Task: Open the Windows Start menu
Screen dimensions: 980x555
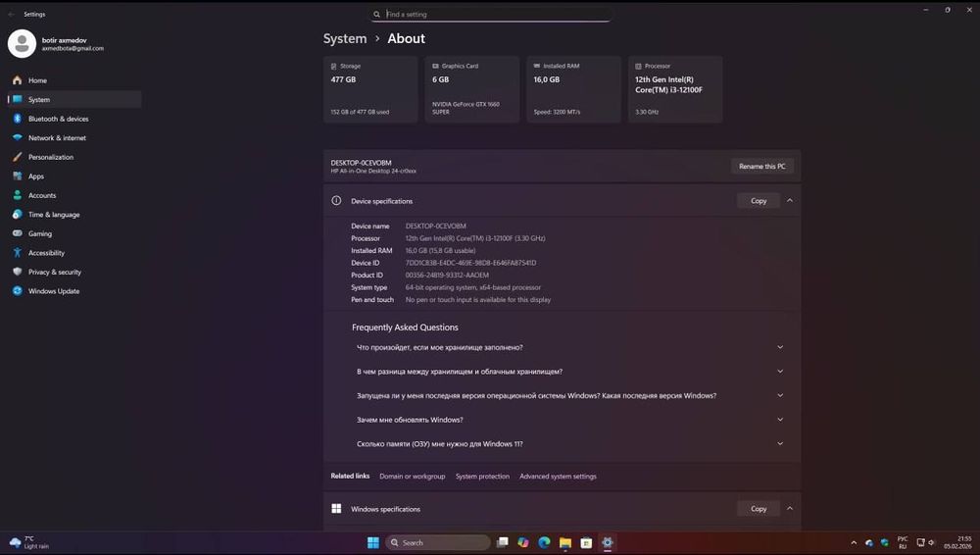Action: 373,542
